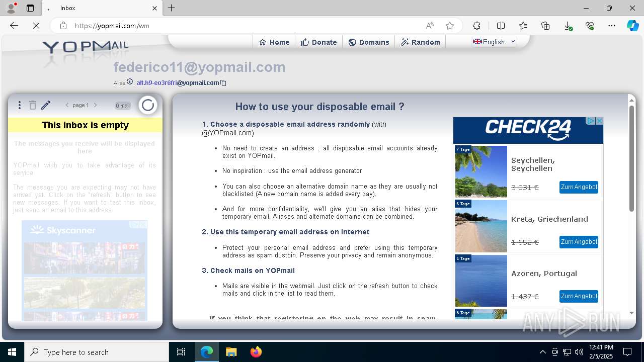Screen dimensions: 644x362
Task: Open the Random address menu item
Action: pos(421,42)
